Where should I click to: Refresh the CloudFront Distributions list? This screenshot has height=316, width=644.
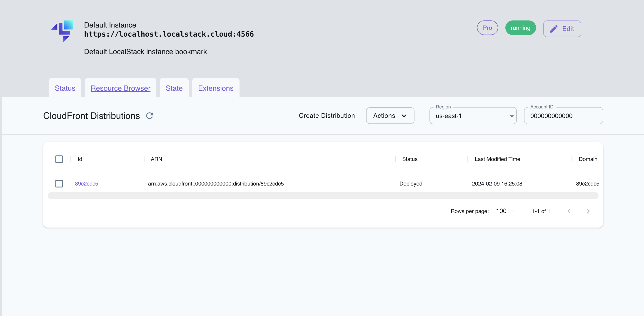click(150, 115)
